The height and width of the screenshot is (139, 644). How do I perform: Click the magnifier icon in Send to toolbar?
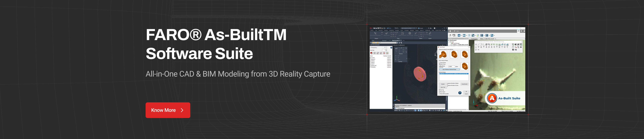tap(489, 44)
